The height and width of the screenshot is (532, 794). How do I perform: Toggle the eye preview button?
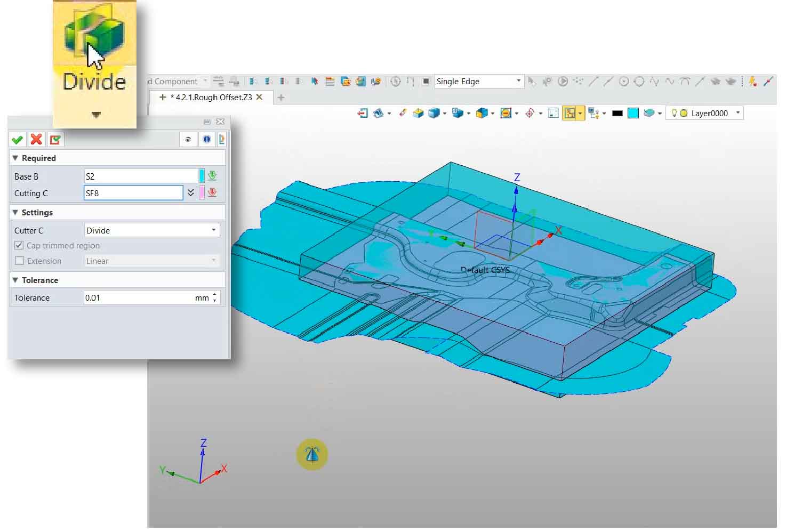[x=188, y=140]
